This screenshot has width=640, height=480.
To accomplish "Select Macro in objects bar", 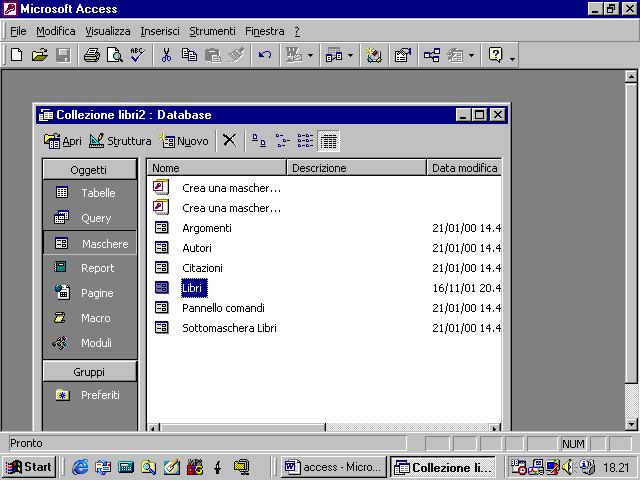I will pos(89,318).
